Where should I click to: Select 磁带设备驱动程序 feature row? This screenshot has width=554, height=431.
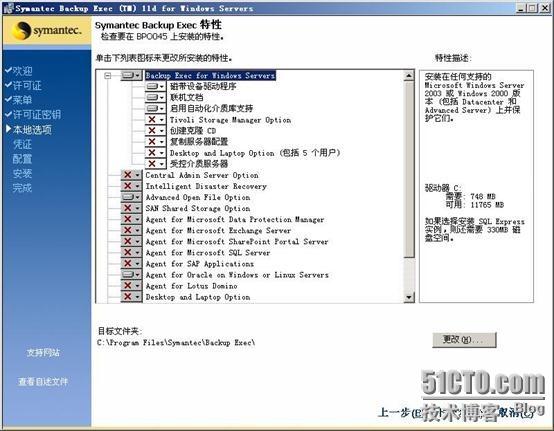[x=203, y=86]
